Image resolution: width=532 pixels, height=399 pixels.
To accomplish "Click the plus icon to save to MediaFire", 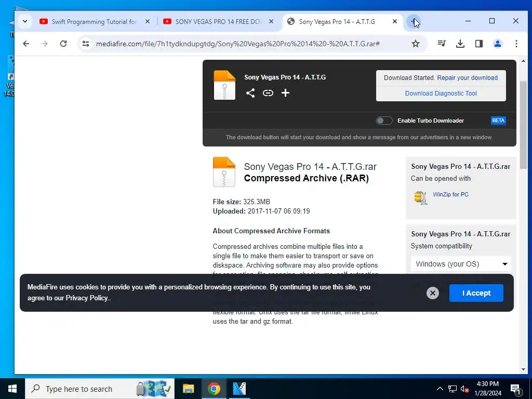I will pyautogui.click(x=285, y=93).
